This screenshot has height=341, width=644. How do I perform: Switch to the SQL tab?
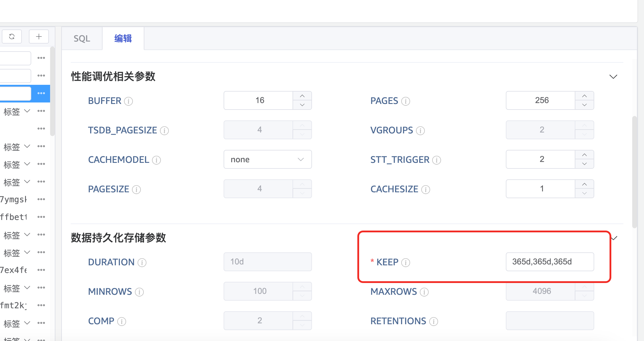[82, 39]
